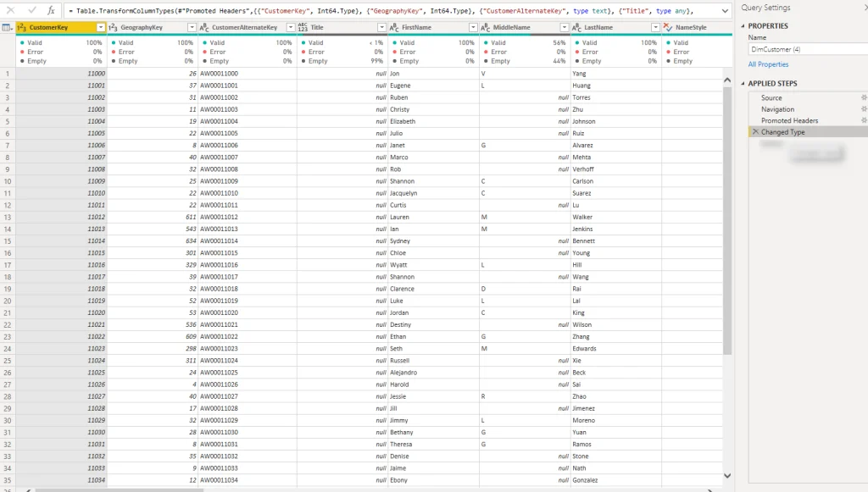The width and height of the screenshot is (868, 492).
Task: Open LastName column filter dropdown
Action: point(655,27)
